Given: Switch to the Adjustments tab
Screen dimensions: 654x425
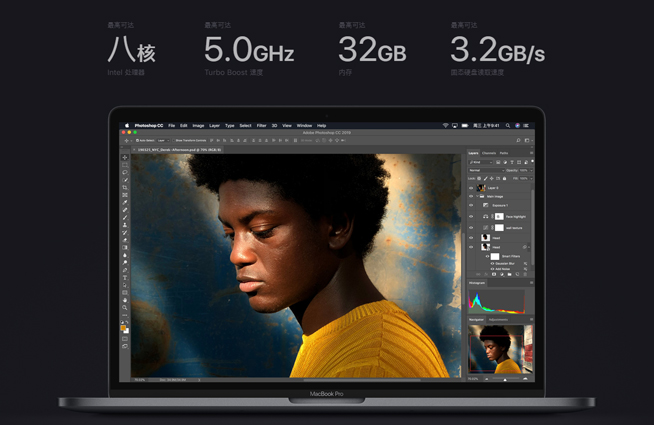Looking at the screenshot, I should pos(497,320).
